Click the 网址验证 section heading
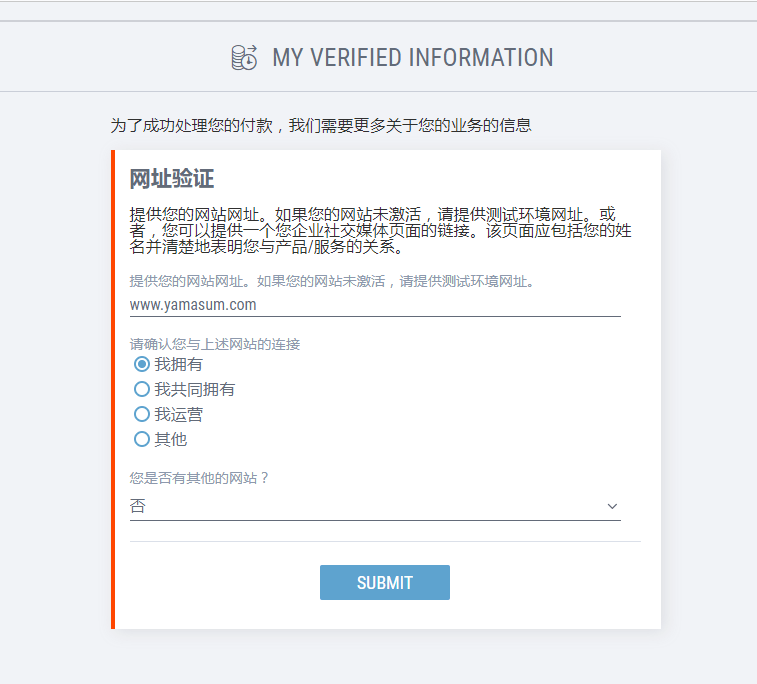 (172, 179)
